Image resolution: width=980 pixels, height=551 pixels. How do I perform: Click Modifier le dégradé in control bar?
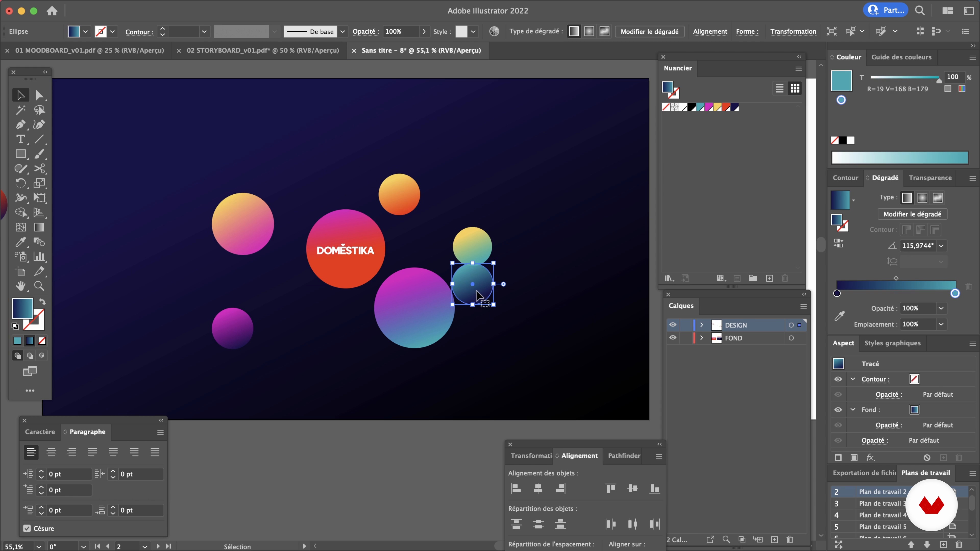tap(650, 32)
